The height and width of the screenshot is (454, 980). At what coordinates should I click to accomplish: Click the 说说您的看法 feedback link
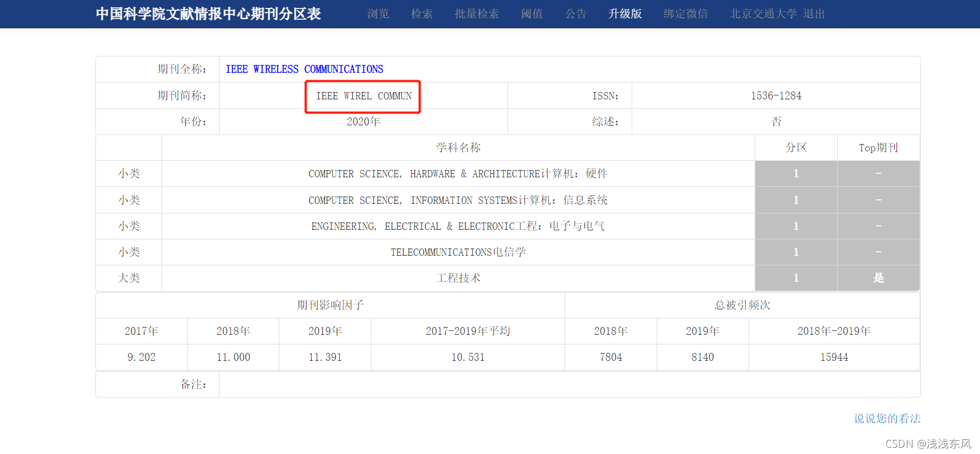click(887, 418)
